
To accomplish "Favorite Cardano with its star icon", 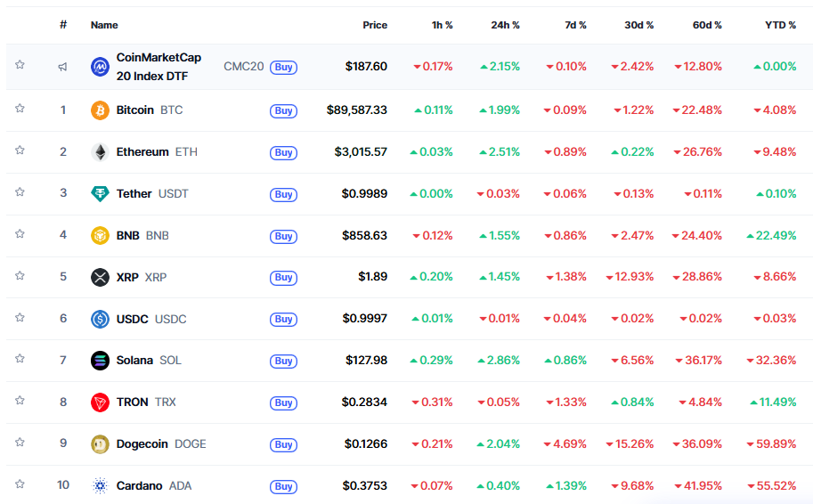I will pos(20,484).
